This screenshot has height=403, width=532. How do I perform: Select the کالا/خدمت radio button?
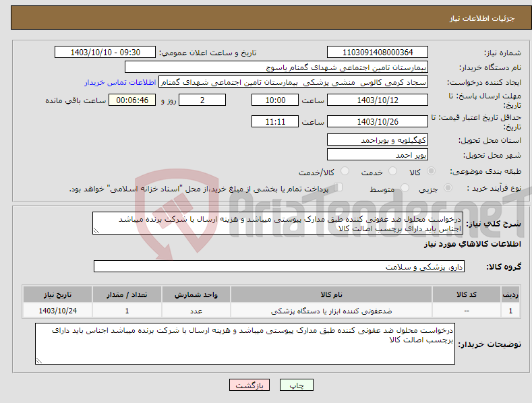(x=345, y=171)
